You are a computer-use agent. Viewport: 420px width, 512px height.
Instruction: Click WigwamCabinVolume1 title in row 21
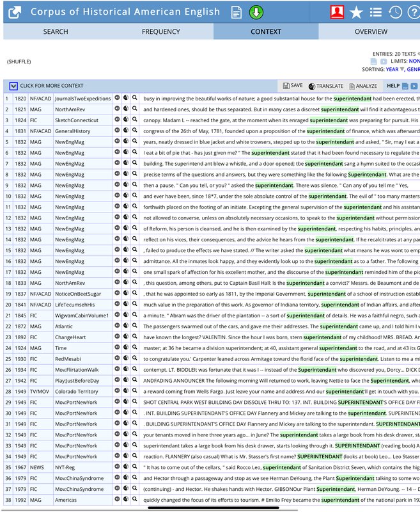[x=82, y=316]
